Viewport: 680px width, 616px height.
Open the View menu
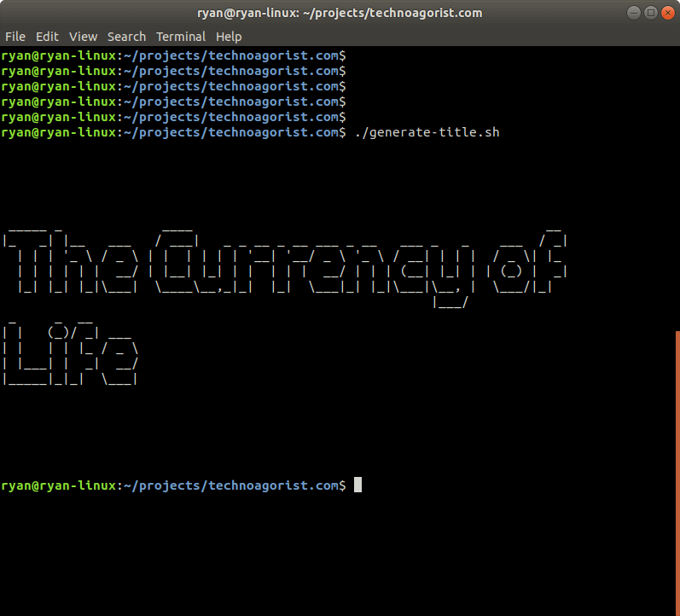84,37
